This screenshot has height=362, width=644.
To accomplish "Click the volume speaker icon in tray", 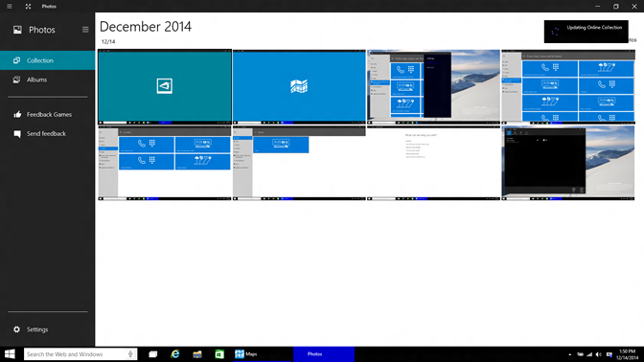I will pyautogui.click(x=599, y=354).
